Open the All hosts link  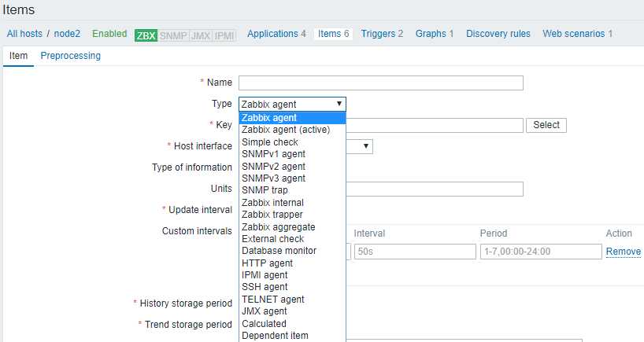point(24,34)
